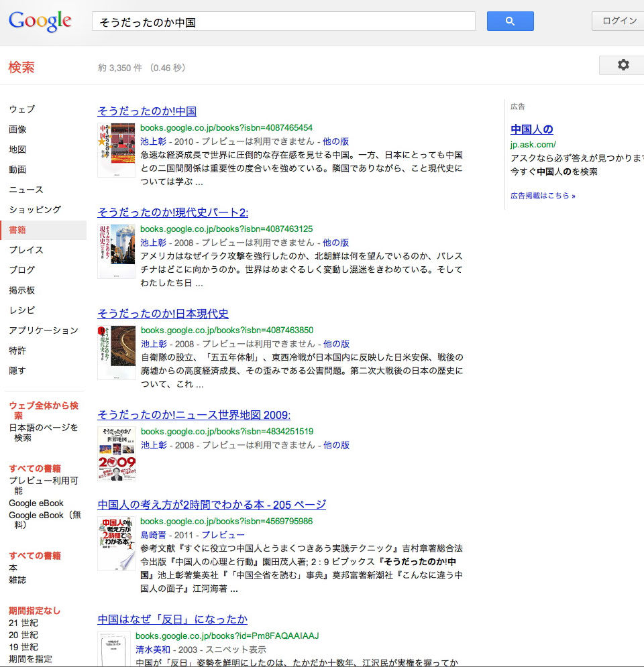Collapse categories with 隠す link
Screen dimensions: 644x667
coord(17,371)
